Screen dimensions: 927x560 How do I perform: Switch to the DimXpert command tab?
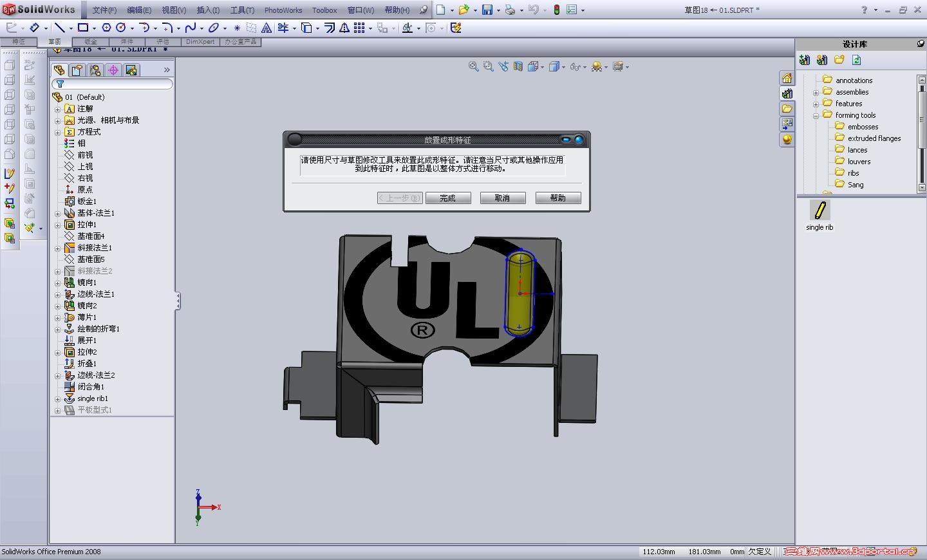[200, 42]
